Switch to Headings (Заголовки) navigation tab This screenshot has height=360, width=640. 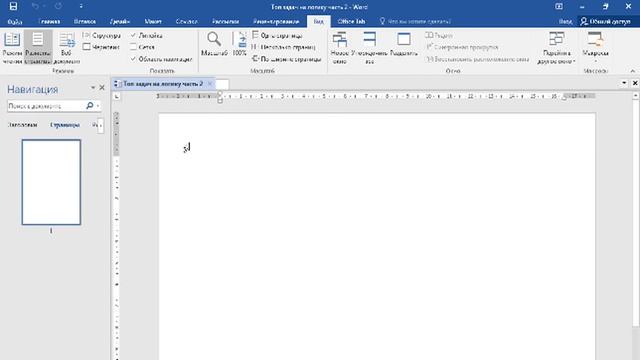pos(23,125)
